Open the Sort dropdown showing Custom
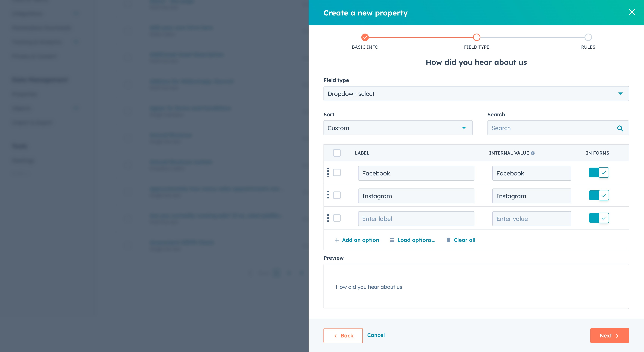This screenshot has width=644, height=352. [x=398, y=128]
